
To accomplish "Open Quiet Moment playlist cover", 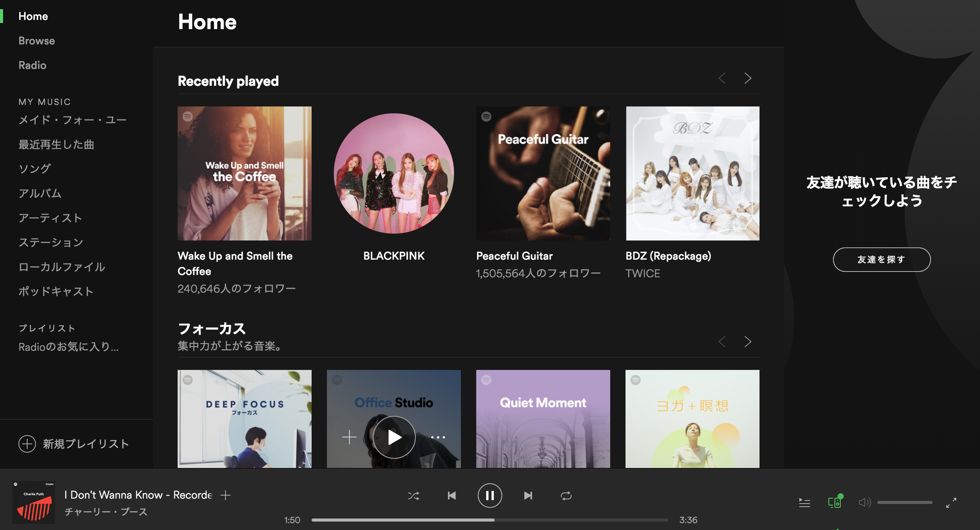I will 543,419.
